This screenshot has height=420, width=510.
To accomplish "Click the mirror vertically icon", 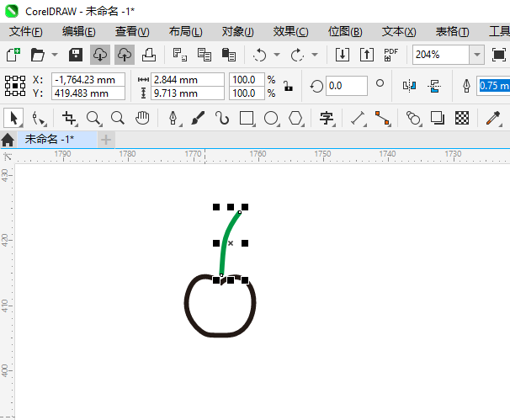I will click(434, 86).
